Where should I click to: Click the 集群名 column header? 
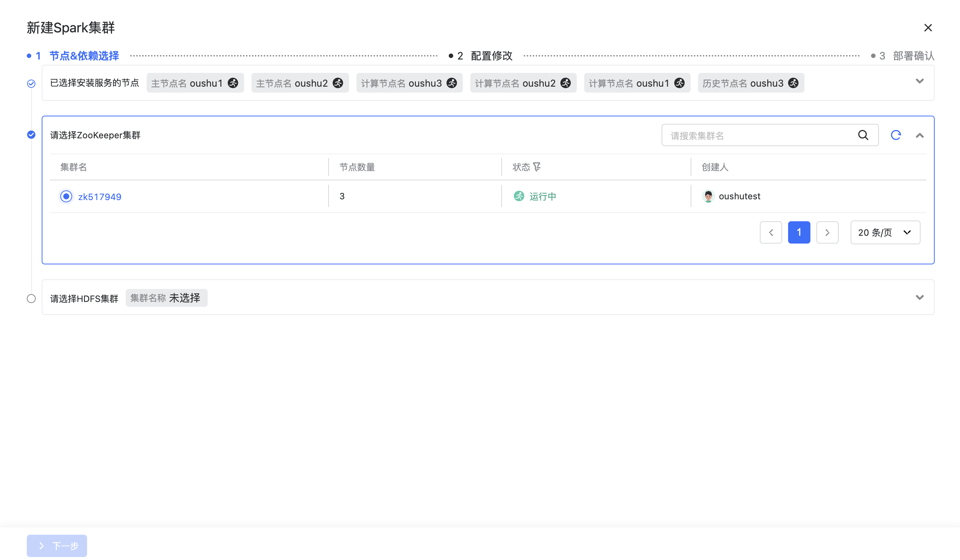click(x=74, y=167)
